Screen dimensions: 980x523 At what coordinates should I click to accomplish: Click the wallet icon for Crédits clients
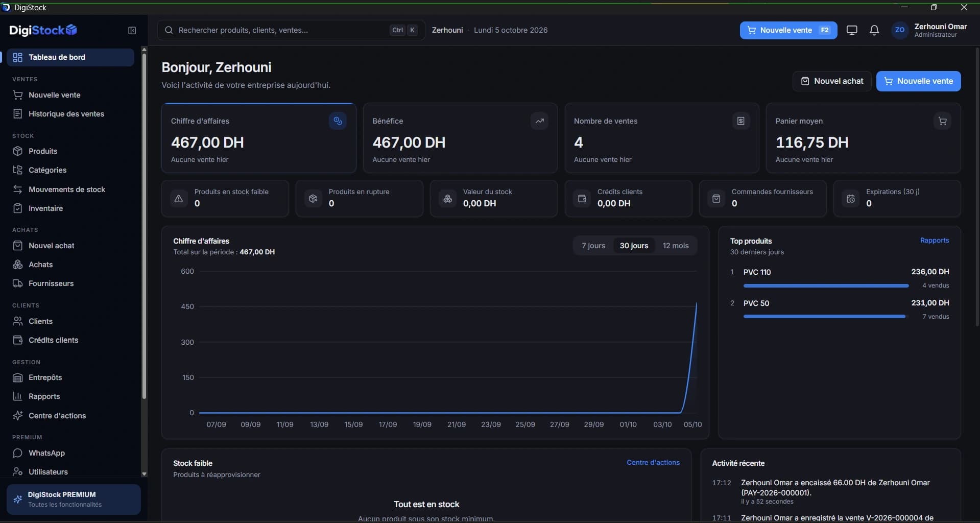tap(582, 199)
